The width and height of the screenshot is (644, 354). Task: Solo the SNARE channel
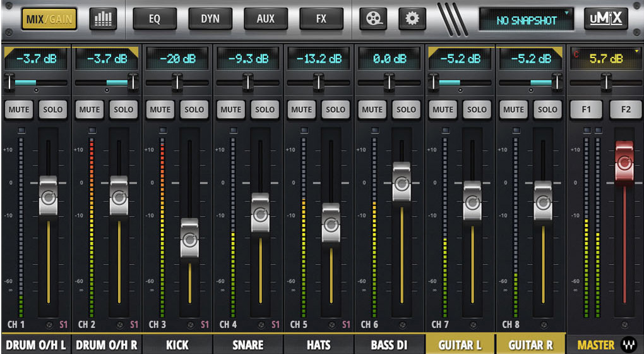(265, 109)
